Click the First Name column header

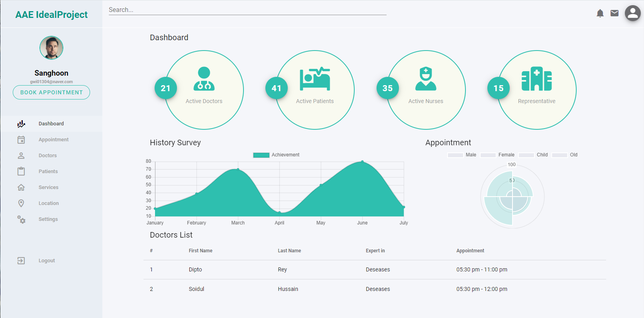click(200, 251)
